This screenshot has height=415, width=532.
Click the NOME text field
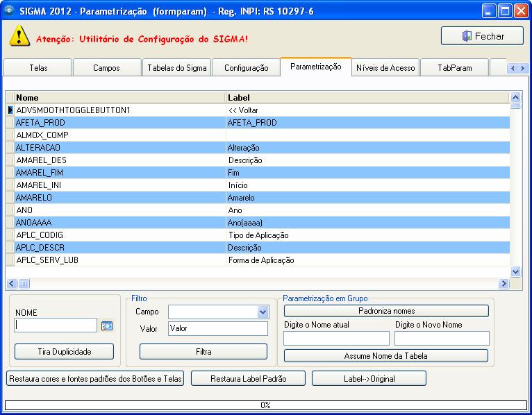point(56,325)
